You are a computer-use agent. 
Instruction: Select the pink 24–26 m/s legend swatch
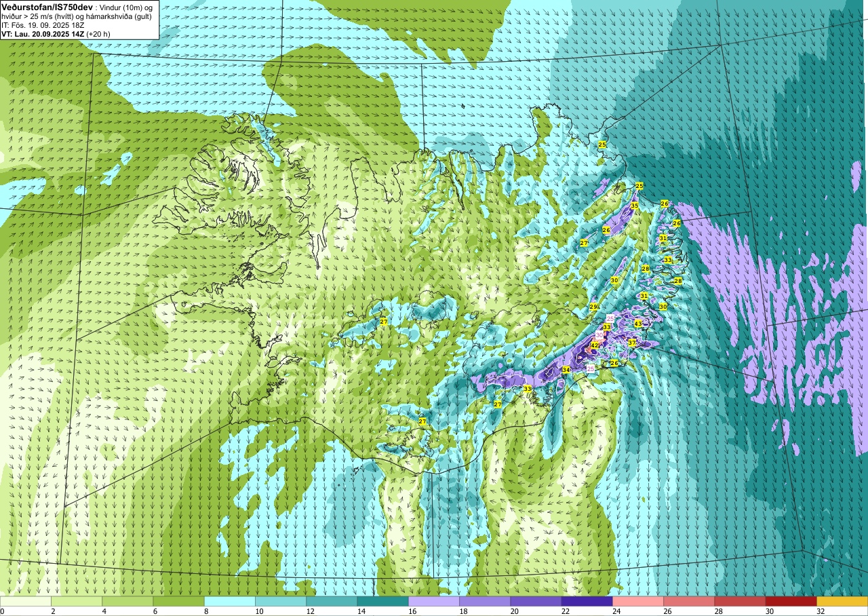(638, 601)
